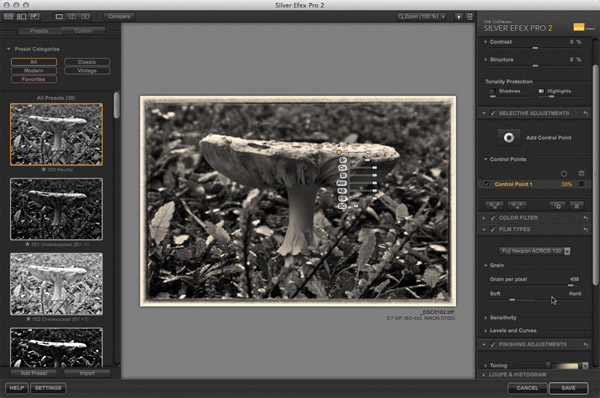
Task: Show the preset browser panel icon
Action: 21,16
